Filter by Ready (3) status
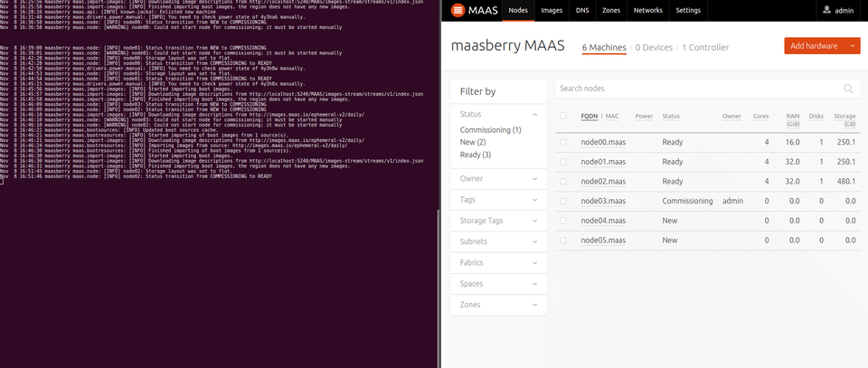This screenshot has width=868, height=368. (x=476, y=155)
